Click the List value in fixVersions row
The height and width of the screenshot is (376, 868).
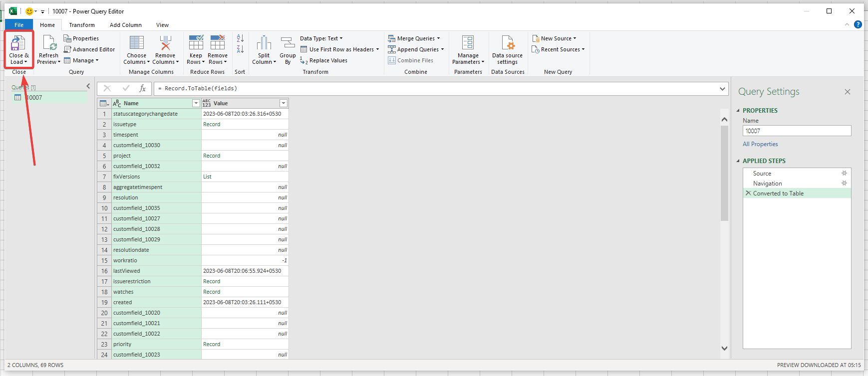click(x=207, y=177)
